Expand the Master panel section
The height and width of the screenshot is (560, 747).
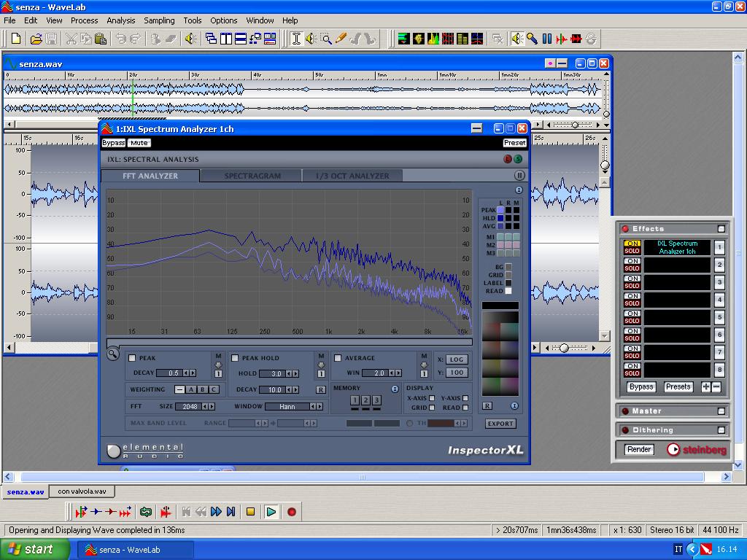pos(721,411)
